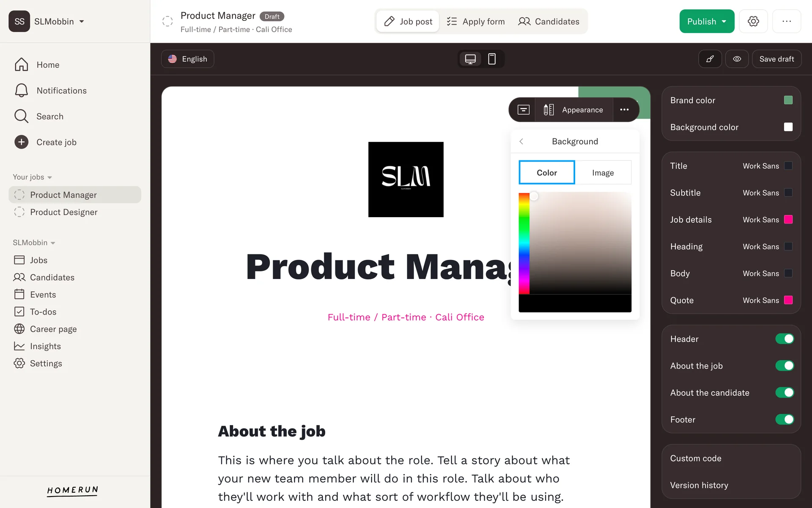This screenshot has width=812, height=508.
Task: Select desktop preview icon
Action: point(470,59)
